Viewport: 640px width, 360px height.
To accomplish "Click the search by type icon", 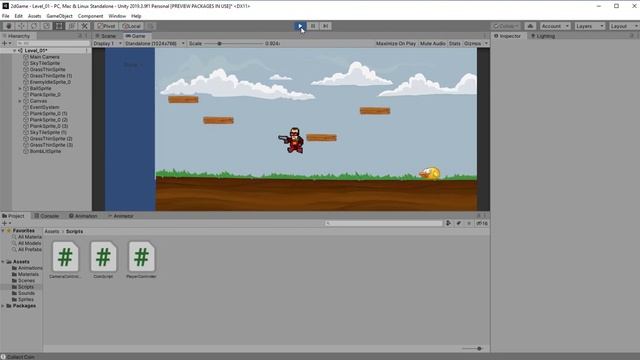I will [x=448, y=223].
